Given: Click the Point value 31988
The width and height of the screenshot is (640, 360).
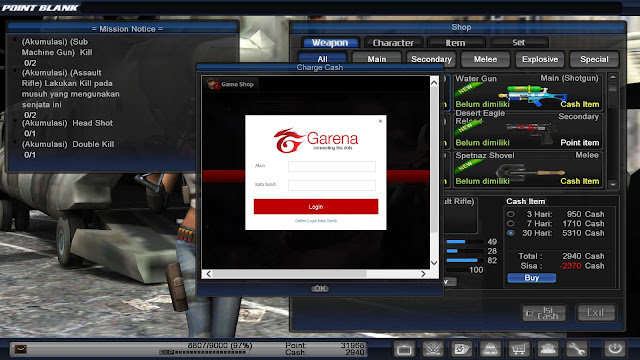Looking at the screenshot, I should pyautogui.click(x=352, y=345).
